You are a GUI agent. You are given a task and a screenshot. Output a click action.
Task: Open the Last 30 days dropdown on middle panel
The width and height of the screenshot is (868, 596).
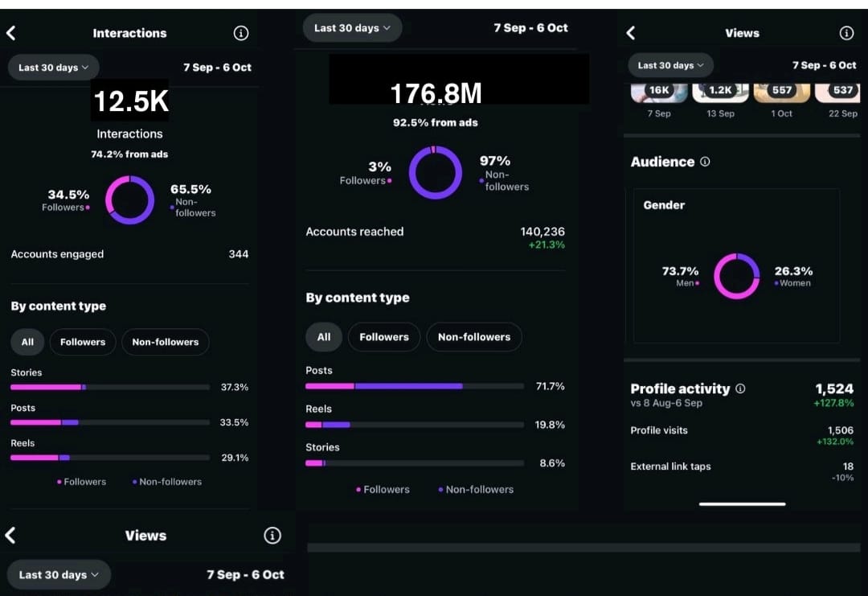pyautogui.click(x=352, y=27)
